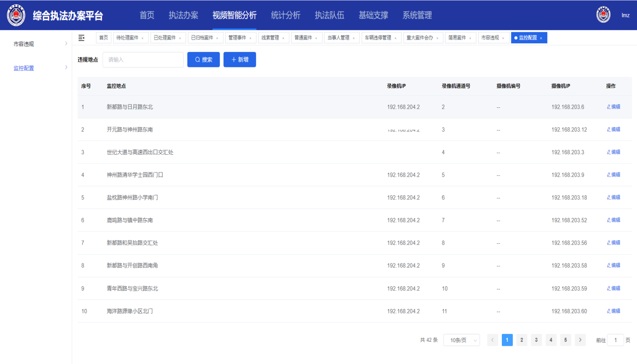Click the lmz username label
637x364 pixels.
626,15
